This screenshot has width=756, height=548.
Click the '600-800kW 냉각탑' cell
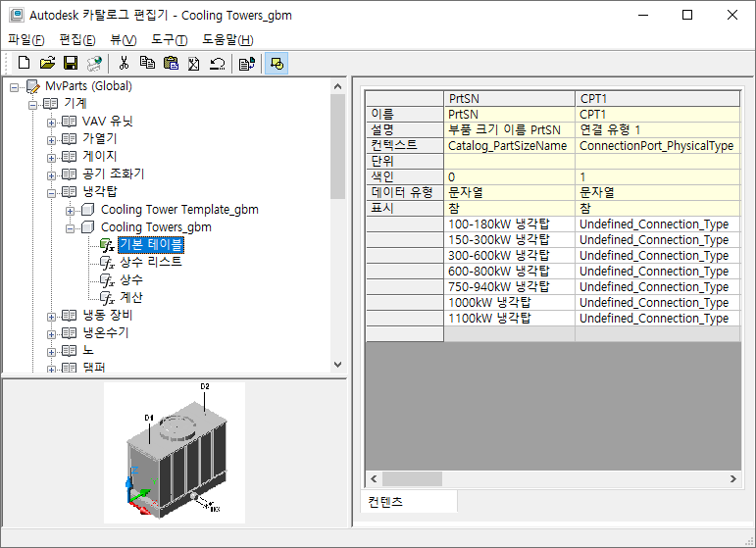click(509, 272)
